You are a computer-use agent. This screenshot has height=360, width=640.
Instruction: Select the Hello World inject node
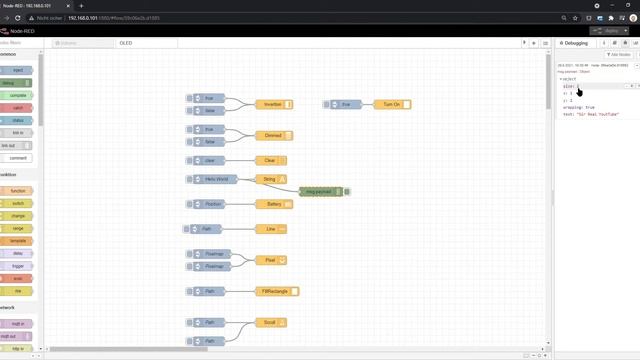point(216,179)
